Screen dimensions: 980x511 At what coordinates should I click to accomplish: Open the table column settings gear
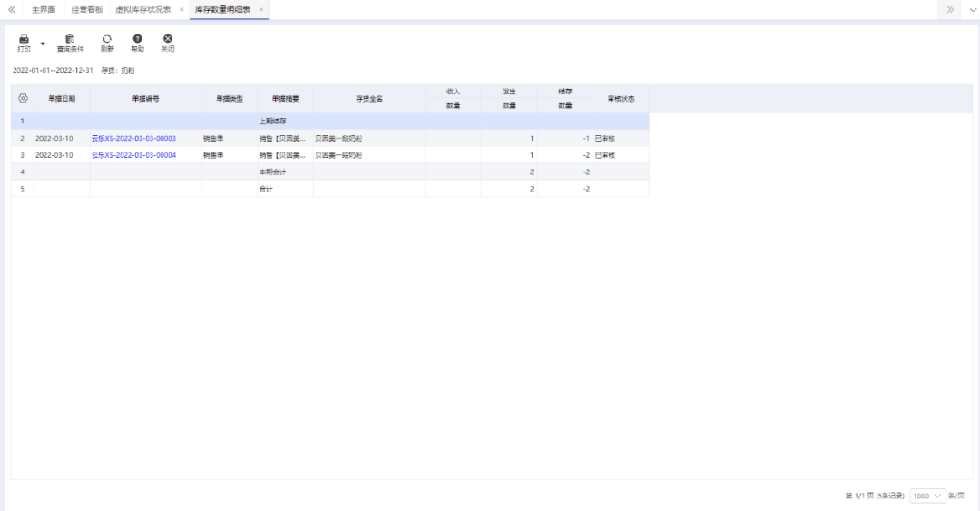pos(23,98)
